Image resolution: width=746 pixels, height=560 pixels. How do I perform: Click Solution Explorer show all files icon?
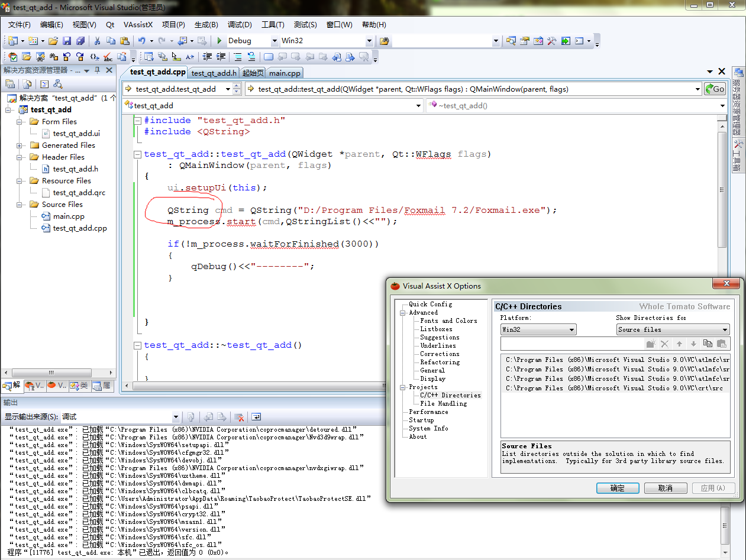pos(27,84)
